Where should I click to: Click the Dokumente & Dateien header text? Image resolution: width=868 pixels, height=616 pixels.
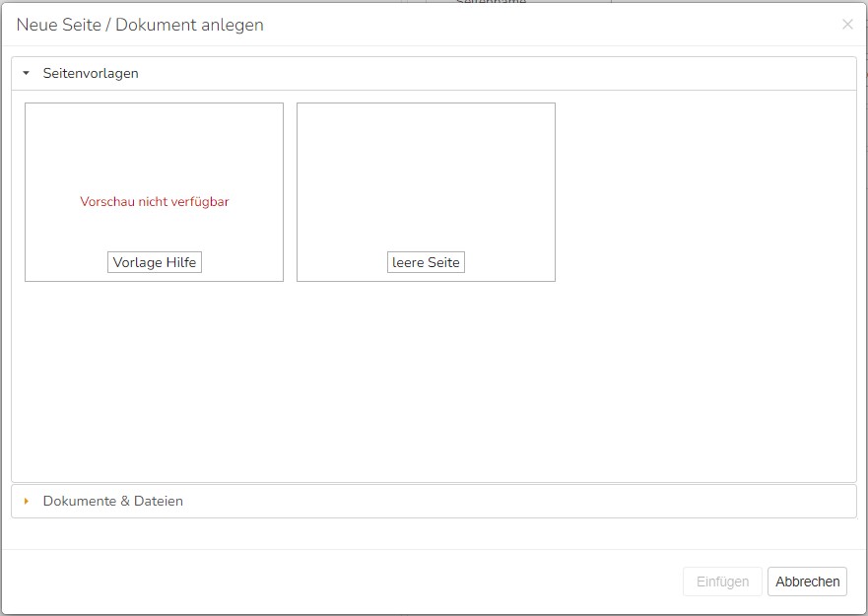113,501
